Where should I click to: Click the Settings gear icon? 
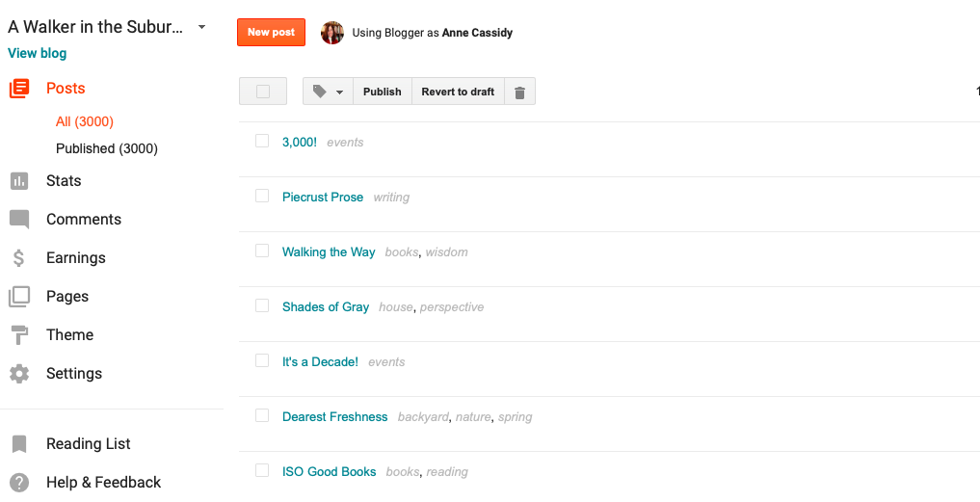coord(19,374)
